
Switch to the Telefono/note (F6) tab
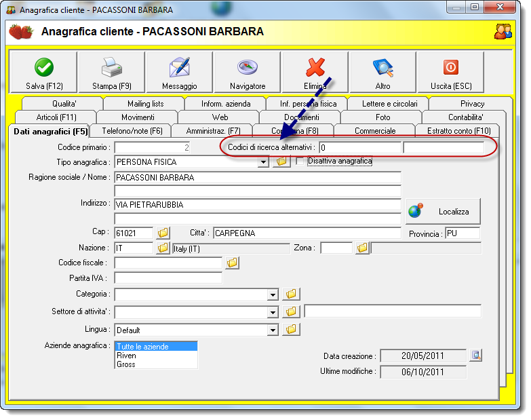132,131
